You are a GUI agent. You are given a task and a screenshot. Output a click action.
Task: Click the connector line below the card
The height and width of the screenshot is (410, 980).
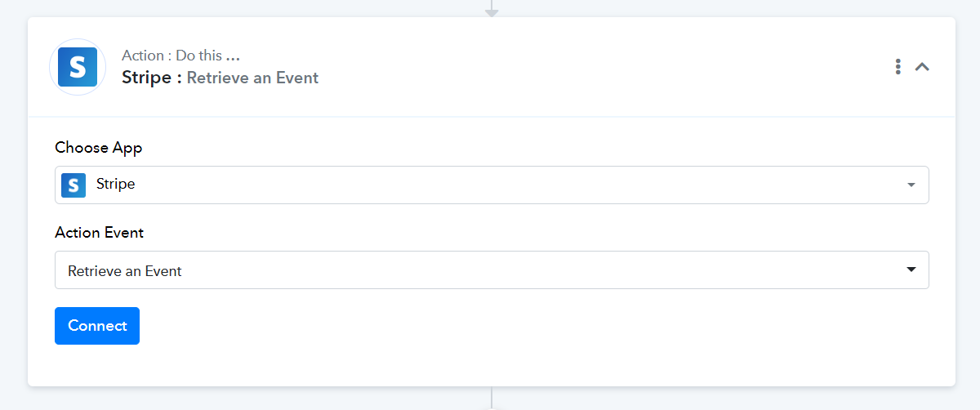[x=492, y=398]
